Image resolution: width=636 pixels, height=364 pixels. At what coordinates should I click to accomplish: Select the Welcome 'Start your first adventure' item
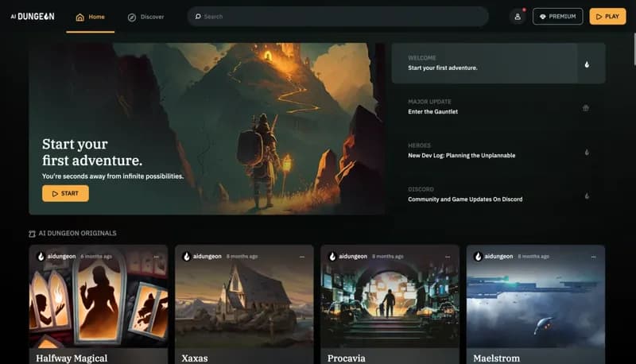tap(498, 64)
